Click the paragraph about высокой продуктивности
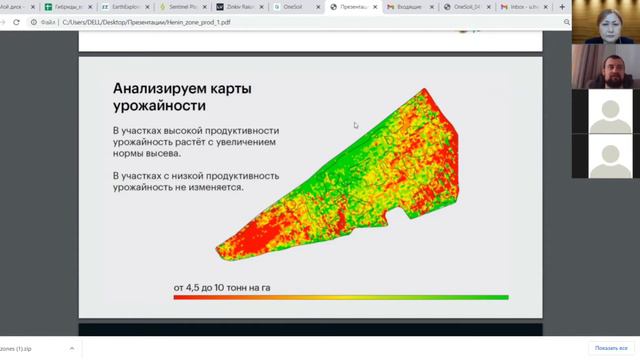 (196, 142)
